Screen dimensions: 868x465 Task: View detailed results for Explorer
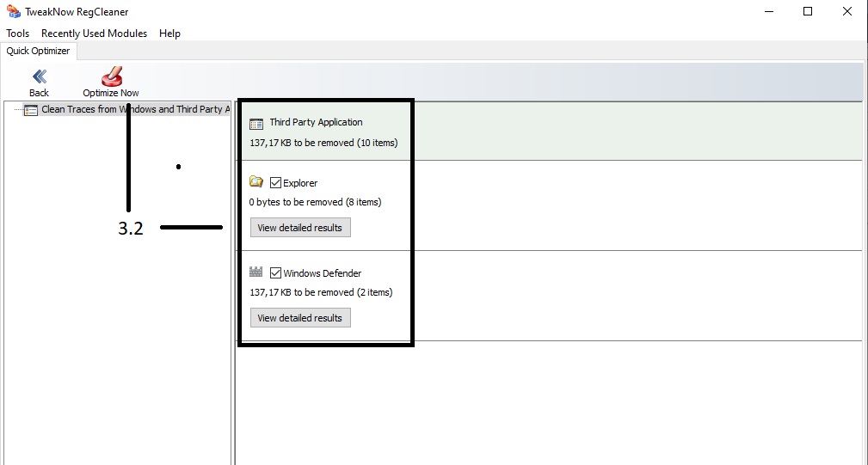(300, 228)
